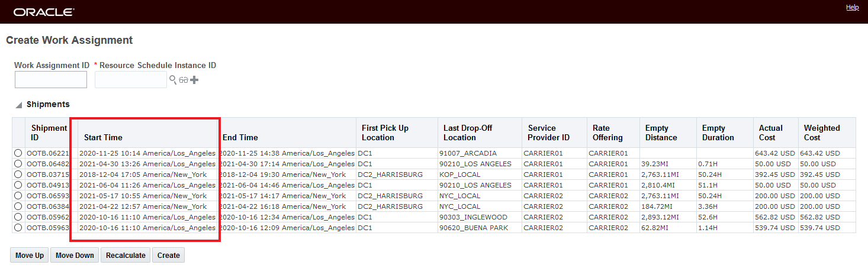868x268 pixels.
Task: Click the plus icon to add new resource schedule instance
Action: pyautogui.click(x=194, y=80)
